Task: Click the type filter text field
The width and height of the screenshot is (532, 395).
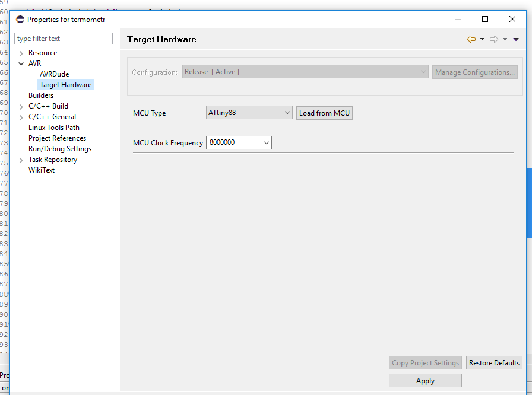Action: pos(64,39)
